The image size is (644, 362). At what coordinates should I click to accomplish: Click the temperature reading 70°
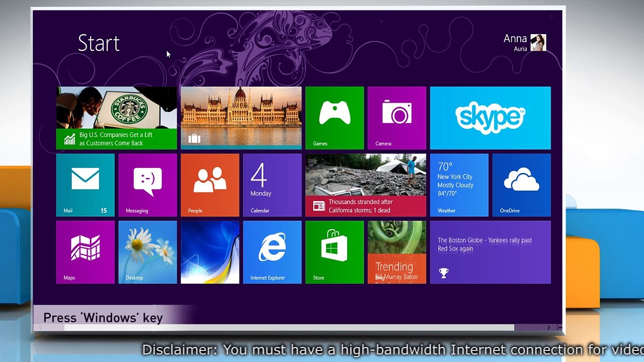point(445,166)
